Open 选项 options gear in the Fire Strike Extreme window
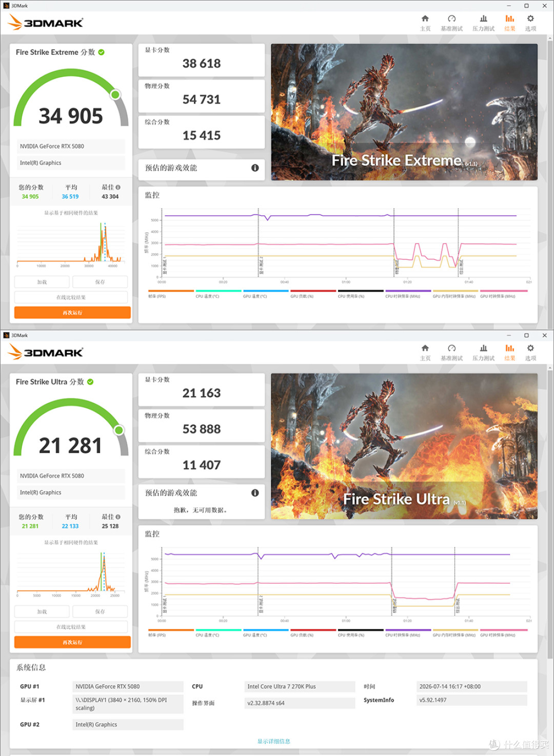The height and width of the screenshot is (756, 554). pyautogui.click(x=530, y=23)
